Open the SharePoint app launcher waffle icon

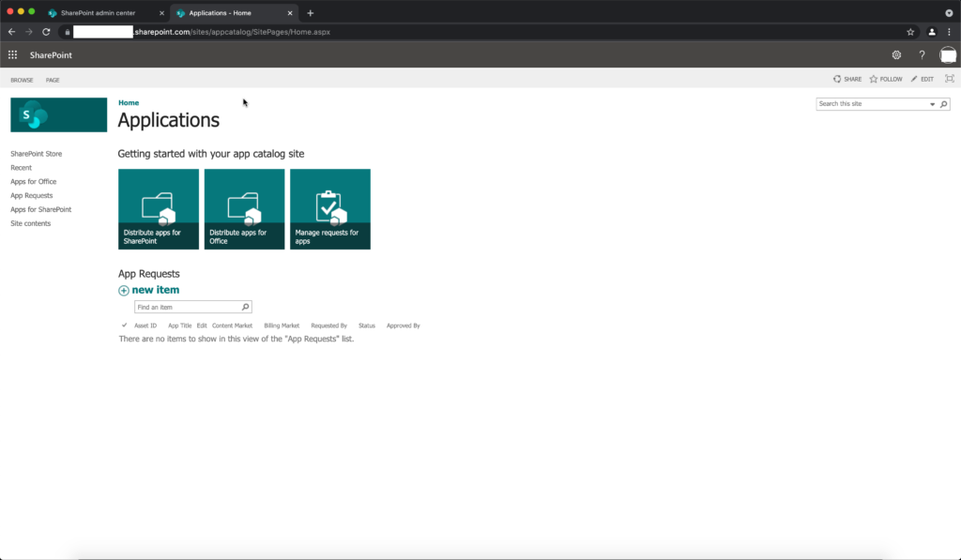click(x=12, y=55)
